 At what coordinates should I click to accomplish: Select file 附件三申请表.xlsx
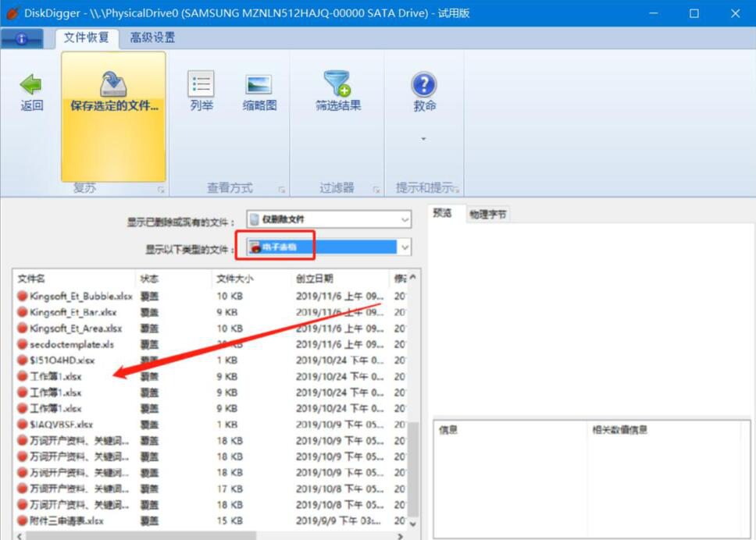point(66,520)
